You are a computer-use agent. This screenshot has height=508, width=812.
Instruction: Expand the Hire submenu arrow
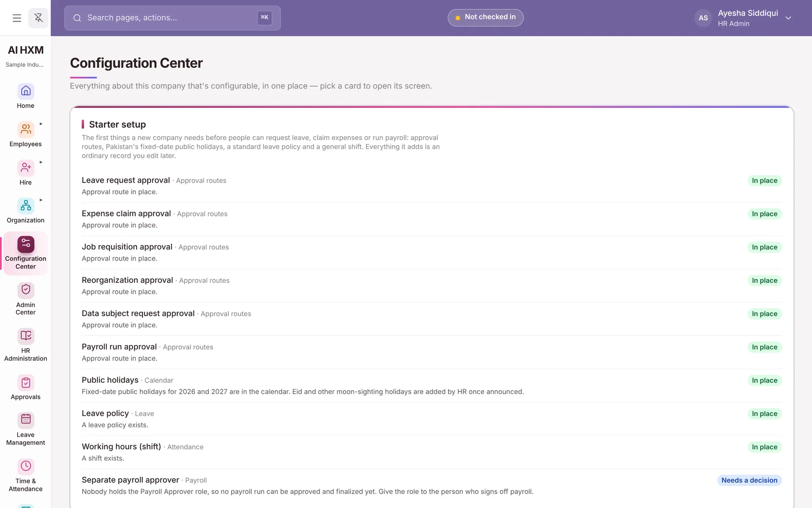point(41,162)
